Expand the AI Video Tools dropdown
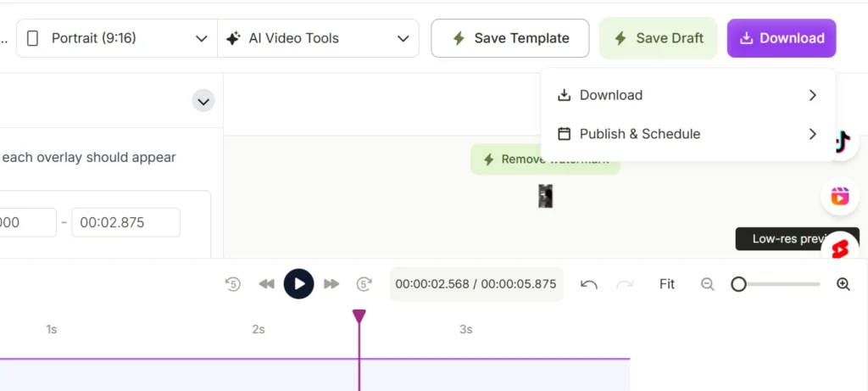 [x=319, y=38]
